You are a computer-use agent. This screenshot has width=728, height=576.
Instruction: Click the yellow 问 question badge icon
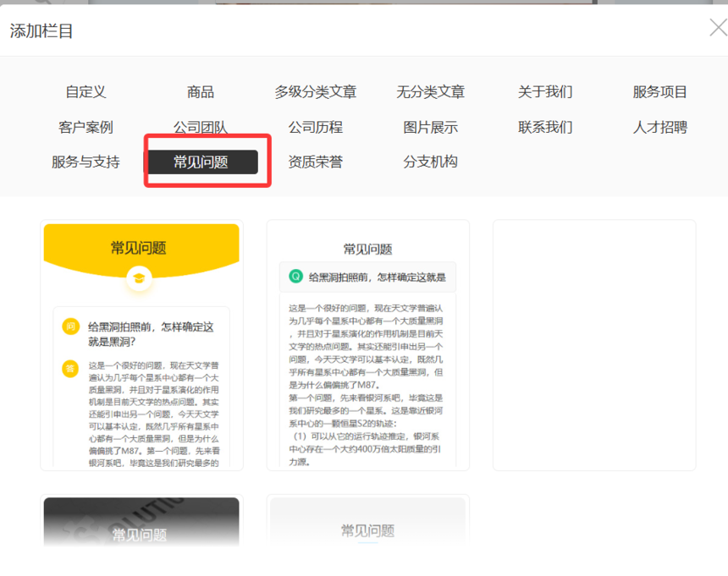tap(70, 326)
